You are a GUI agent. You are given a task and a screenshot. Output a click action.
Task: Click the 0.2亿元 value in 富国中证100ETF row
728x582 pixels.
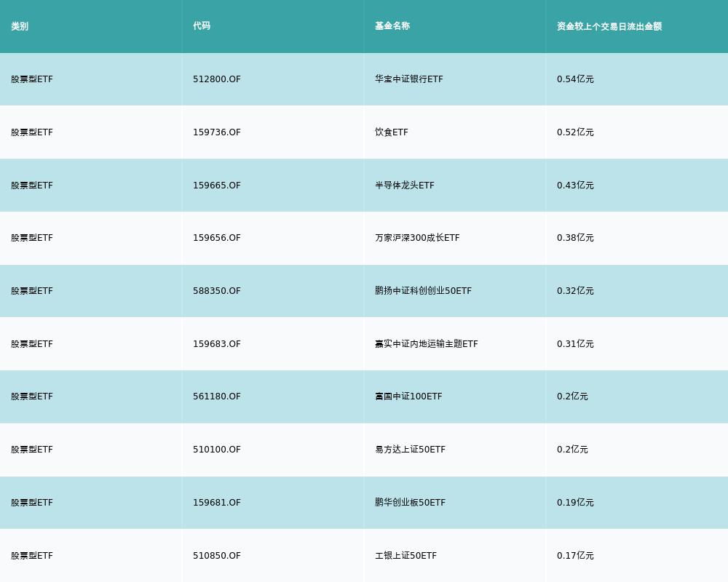(x=572, y=396)
